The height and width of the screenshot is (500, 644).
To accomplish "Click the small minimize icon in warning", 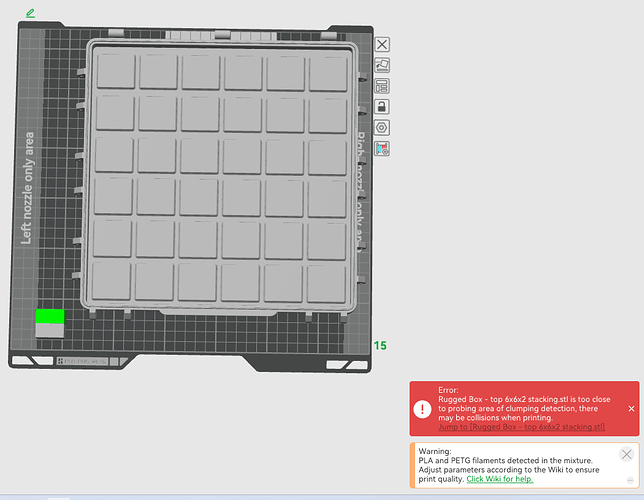I will [x=630, y=480].
